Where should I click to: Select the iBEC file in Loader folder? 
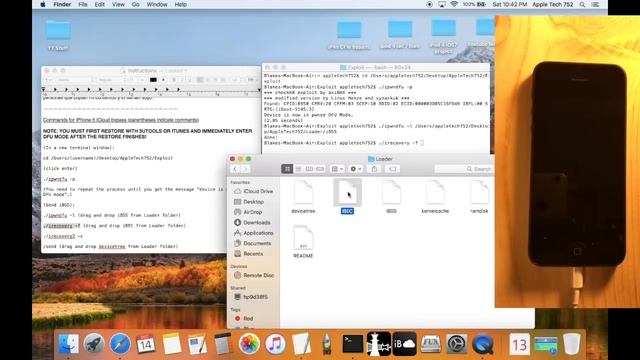347,193
